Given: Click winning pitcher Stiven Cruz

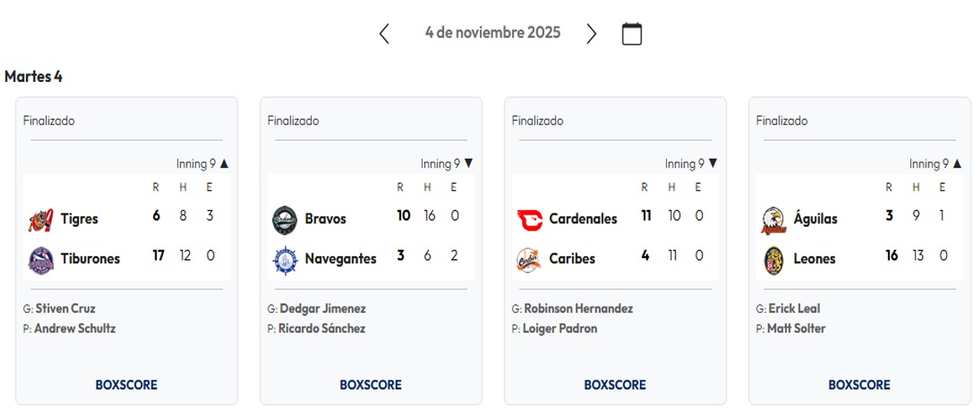Looking at the screenshot, I should click(65, 309).
